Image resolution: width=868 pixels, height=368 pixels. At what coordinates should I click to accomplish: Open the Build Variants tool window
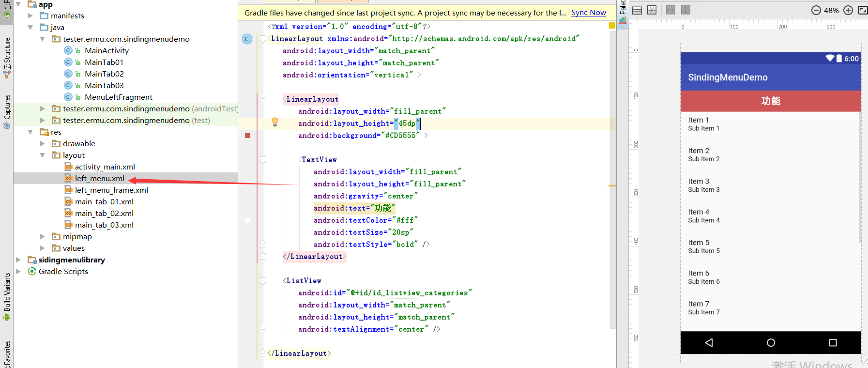[x=7, y=297]
